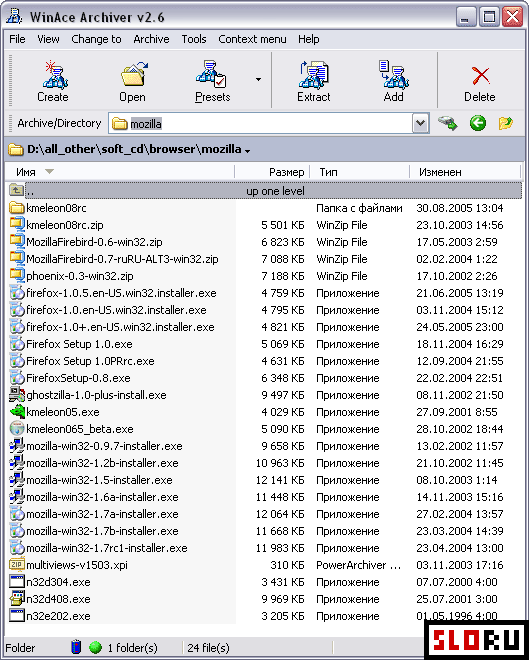The height and width of the screenshot is (660, 529).
Task: Select mozilla-win32-1.5-installer.exe file name
Action: click(x=99, y=480)
